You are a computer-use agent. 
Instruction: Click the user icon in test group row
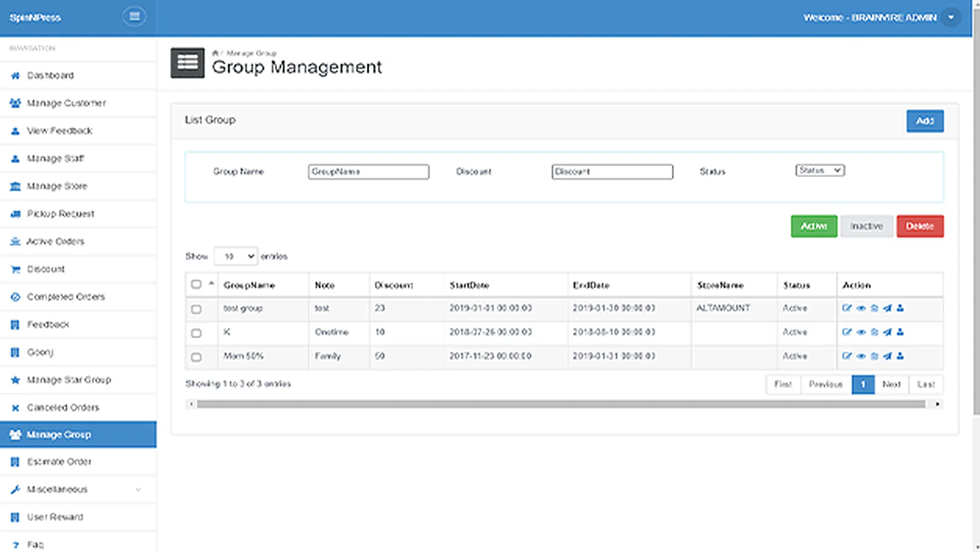(900, 308)
